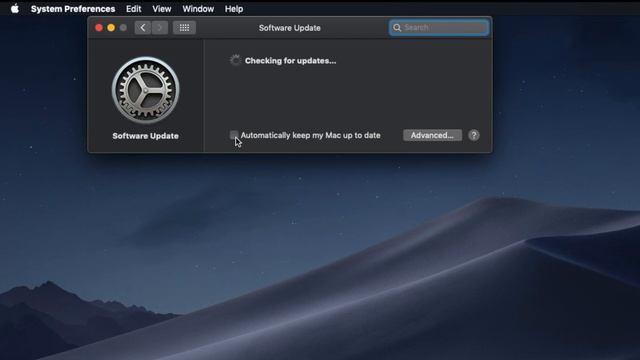Image resolution: width=640 pixels, height=360 pixels.
Task: Open the Window menu
Action: pyautogui.click(x=198, y=9)
